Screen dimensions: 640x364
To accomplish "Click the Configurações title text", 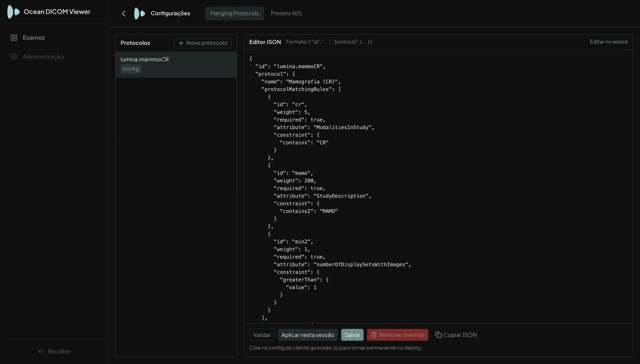I will [170, 14].
